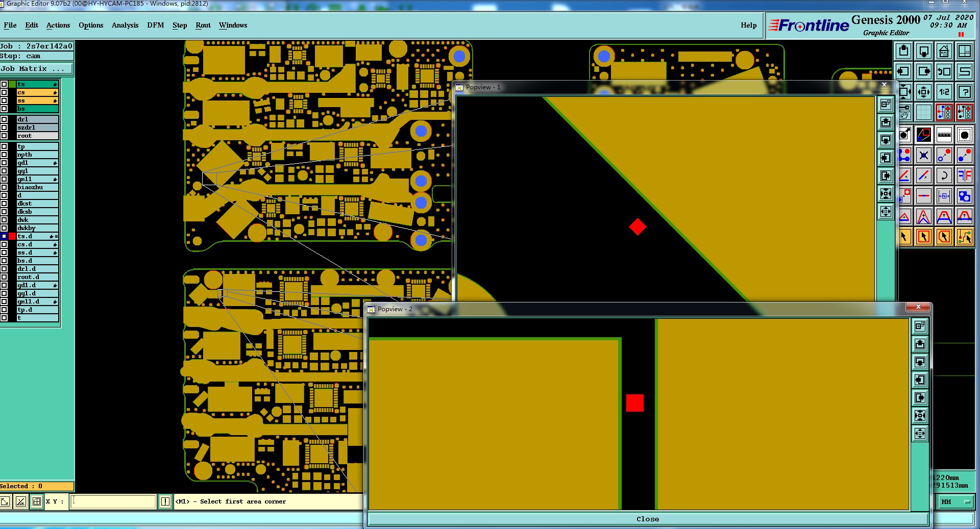Toggle the checkbox for layer drl
Viewport: 980px width, 529px height.
[x=4, y=119]
